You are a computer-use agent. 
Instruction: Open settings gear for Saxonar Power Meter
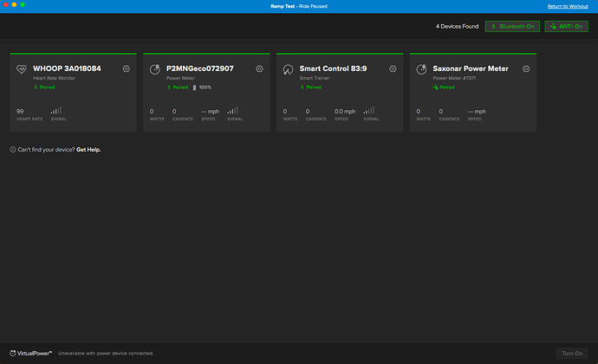click(x=526, y=68)
